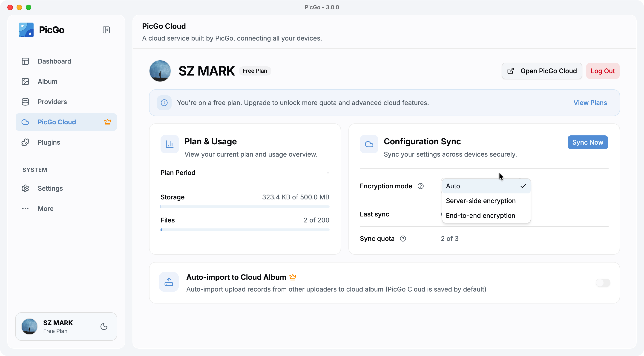
Task: Enable Auto-import to Cloud Album switch
Action: click(603, 283)
